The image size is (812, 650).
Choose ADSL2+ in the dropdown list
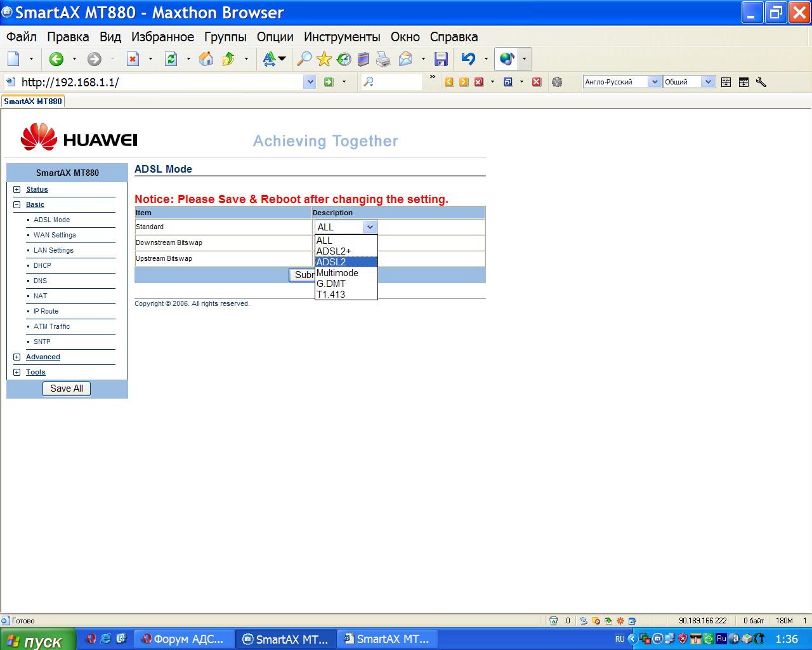pyautogui.click(x=346, y=251)
